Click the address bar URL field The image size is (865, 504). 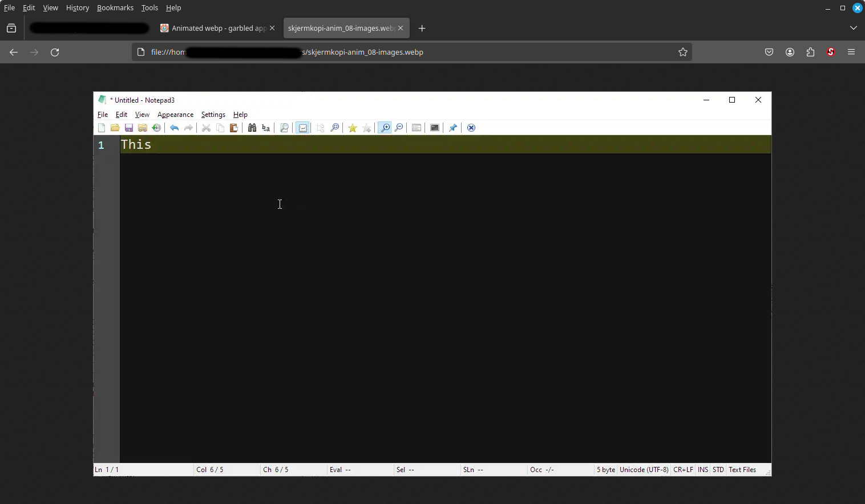coord(399,52)
